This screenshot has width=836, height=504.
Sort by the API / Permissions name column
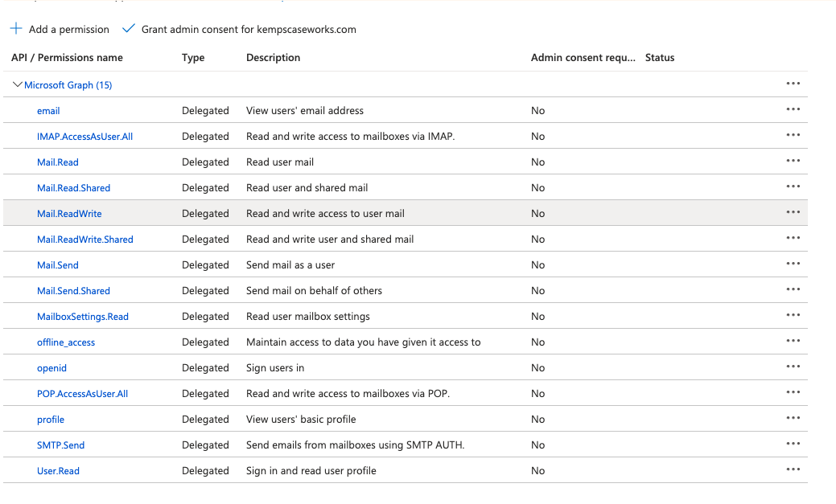[x=67, y=58]
